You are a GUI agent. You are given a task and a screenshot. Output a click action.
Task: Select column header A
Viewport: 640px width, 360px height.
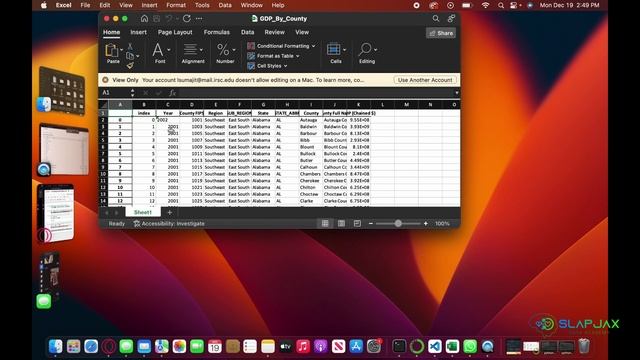(120, 105)
